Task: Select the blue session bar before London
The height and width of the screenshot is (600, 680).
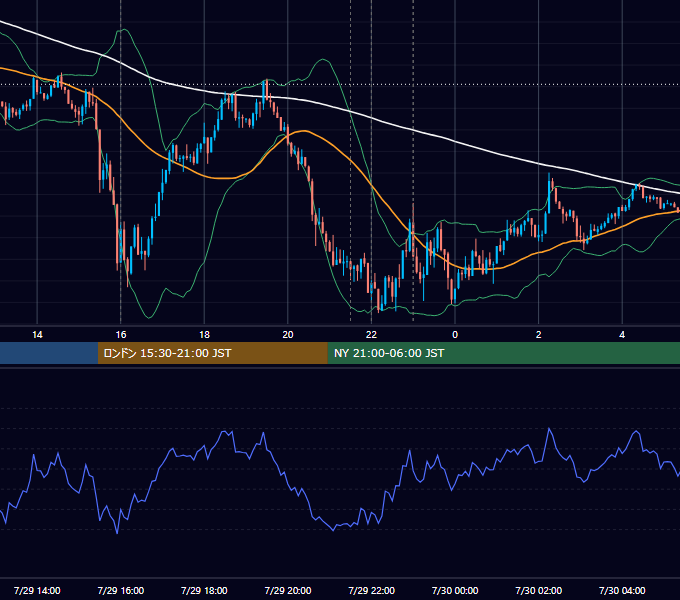Action: tap(49, 353)
